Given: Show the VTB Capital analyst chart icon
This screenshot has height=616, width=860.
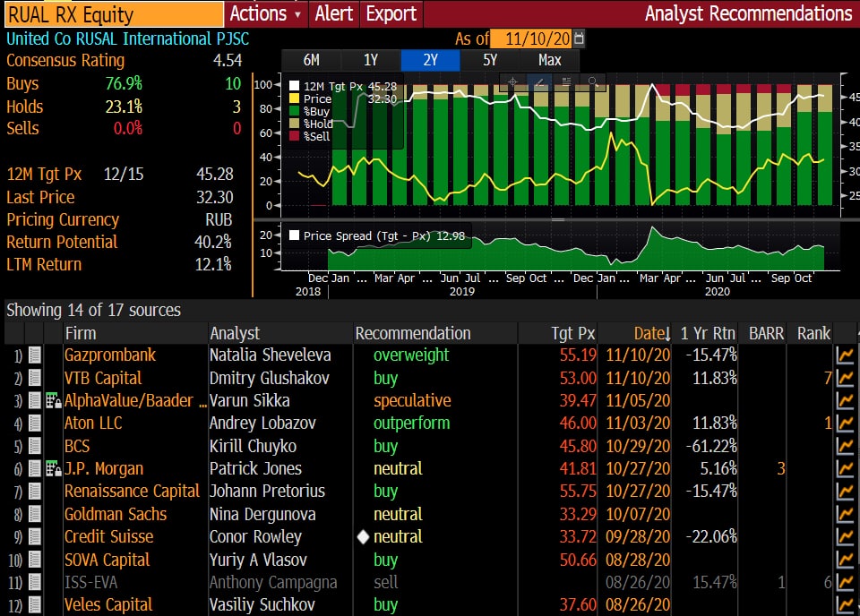Looking at the screenshot, I should tap(845, 378).
